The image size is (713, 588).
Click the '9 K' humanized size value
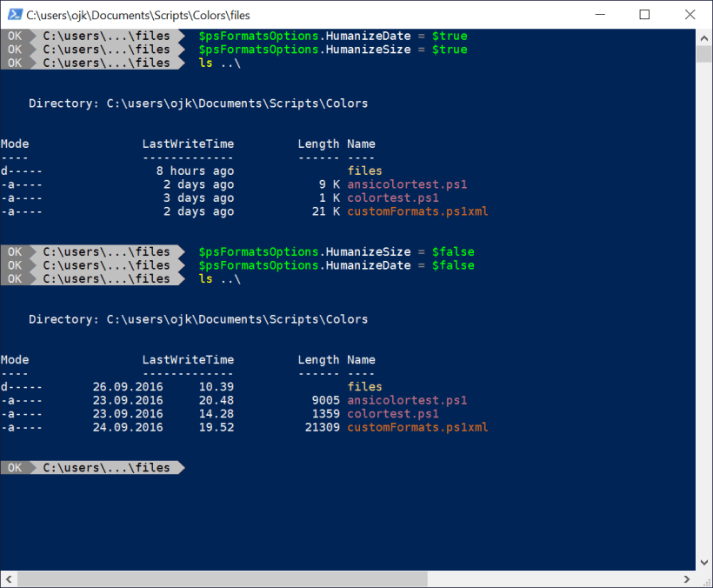pyautogui.click(x=328, y=184)
